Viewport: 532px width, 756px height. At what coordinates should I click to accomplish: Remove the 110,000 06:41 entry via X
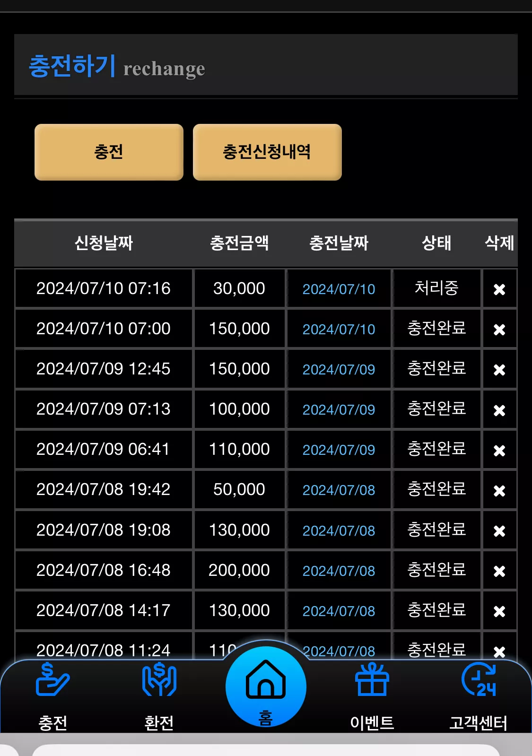click(499, 451)
